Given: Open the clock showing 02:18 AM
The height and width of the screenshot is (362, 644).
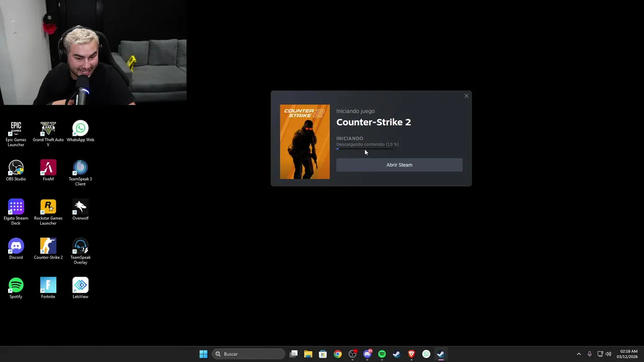Looking at the screenshot, I should [x=627, y=354].
